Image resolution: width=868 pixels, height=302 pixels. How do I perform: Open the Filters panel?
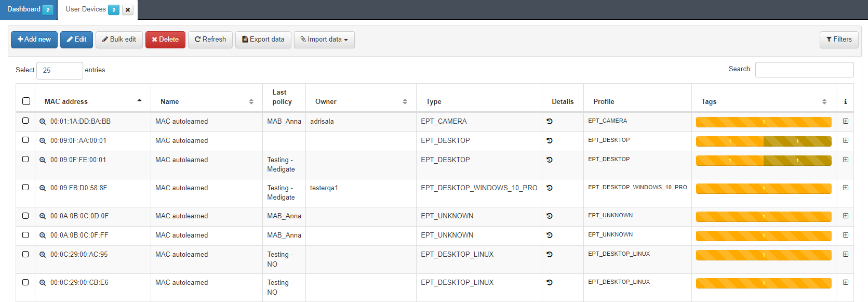(839, 40)
